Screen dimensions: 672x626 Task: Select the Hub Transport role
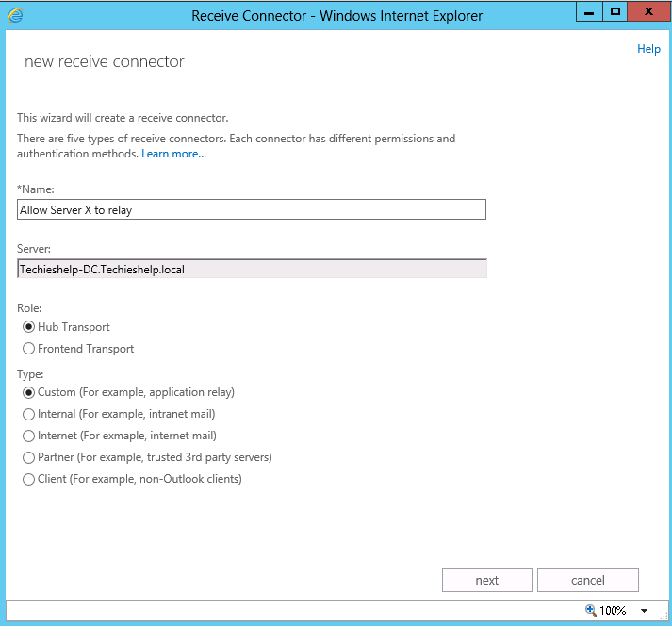coord(28,327)
